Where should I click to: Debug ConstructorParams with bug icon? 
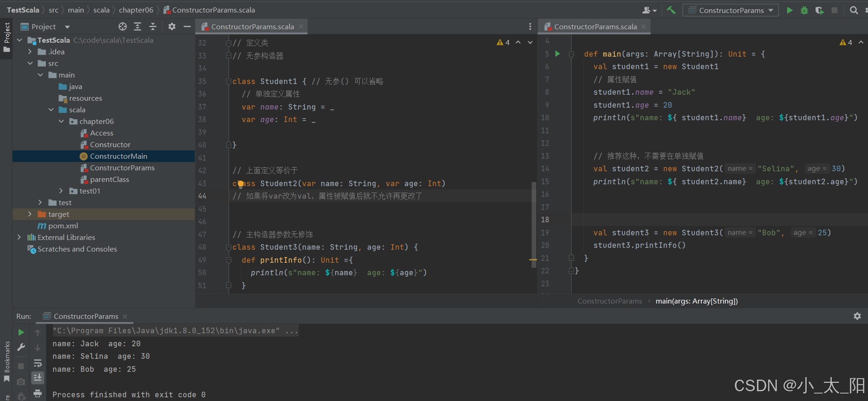[804, 10]
